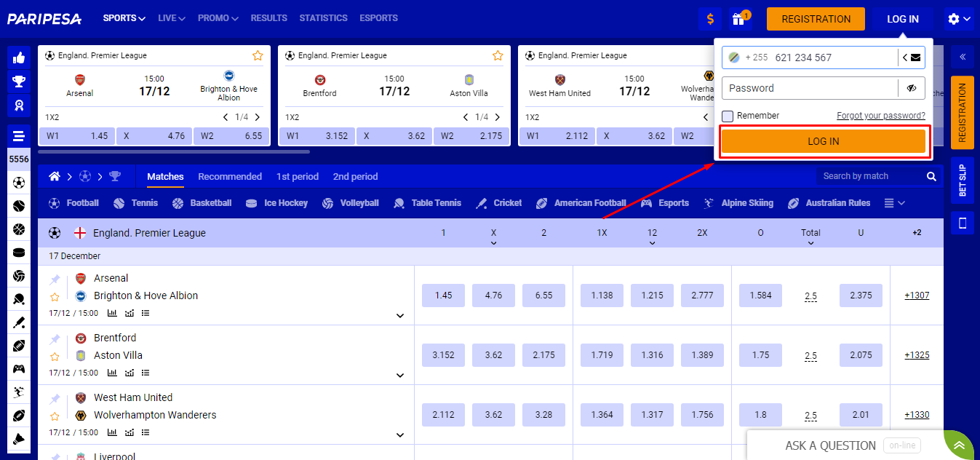Select the gamepad esports icon in sidebar
980x460 pixels.
coord(19,369)
